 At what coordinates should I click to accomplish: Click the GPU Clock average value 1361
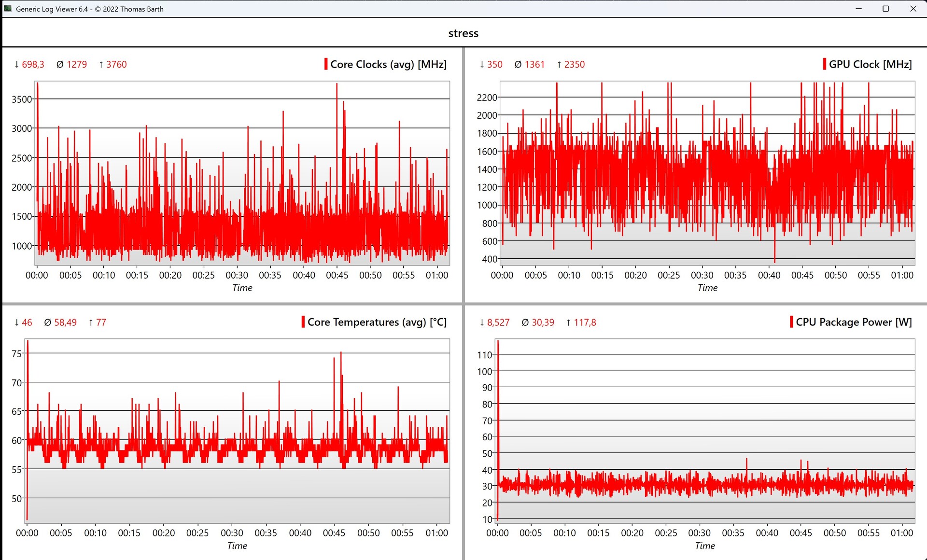coord(534,64)
